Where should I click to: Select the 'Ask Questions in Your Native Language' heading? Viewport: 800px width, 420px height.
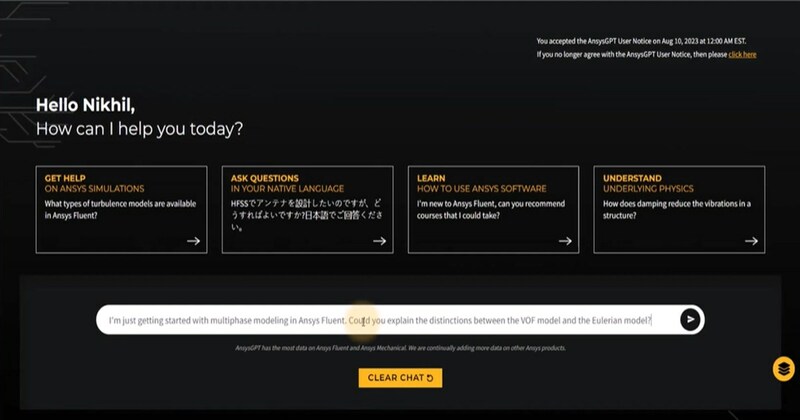pos(287,183)
